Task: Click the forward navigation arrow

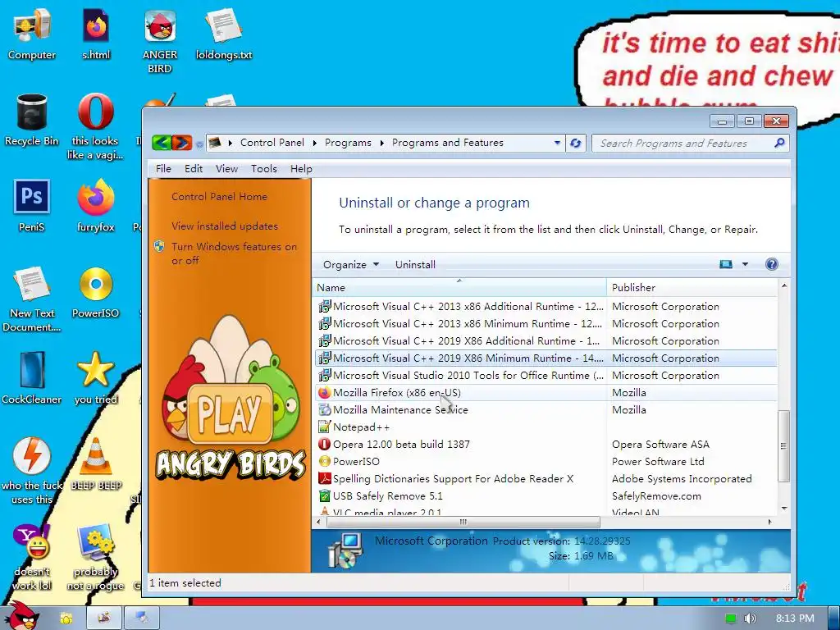Action: [x=181, y=143]
